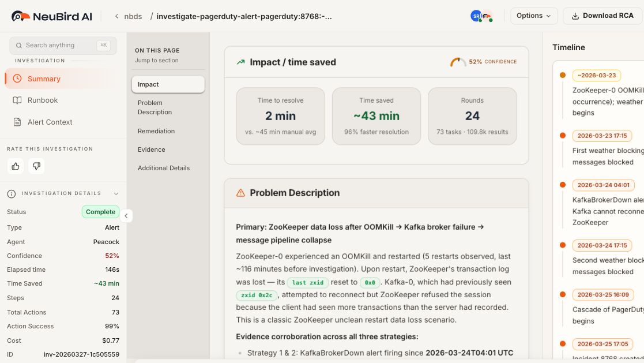Click the investigation ID inv-20260327-1c505559

tap(81, 354)
